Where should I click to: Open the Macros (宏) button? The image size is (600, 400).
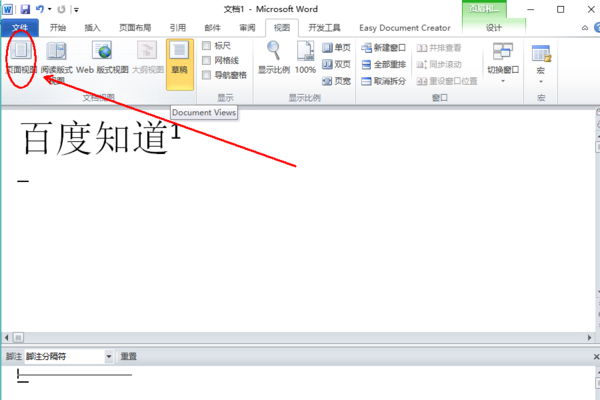click(x=541, y=57)
